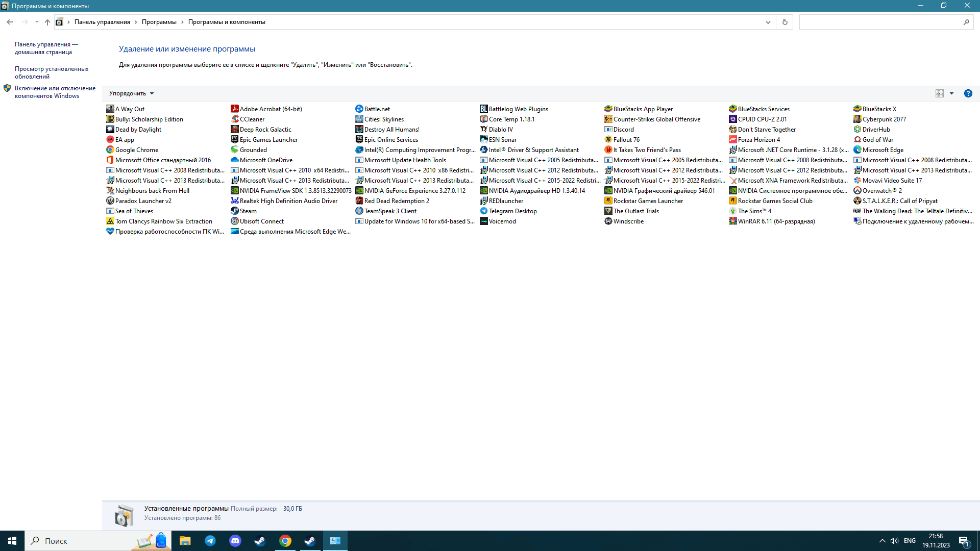
Task: Open File Explorer from the taskbar
Action: coord(185,541)
